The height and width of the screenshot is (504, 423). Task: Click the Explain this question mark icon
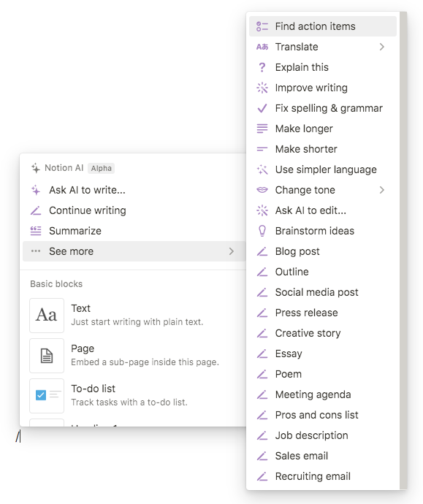pos(262,67)
